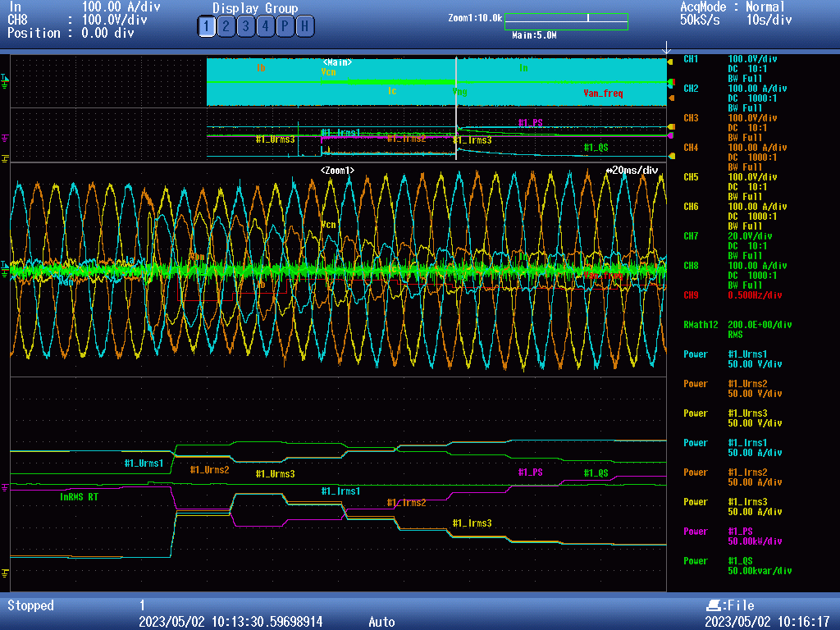Switch to Display Group 3
This screenshot has width=840, height=630.
245,27
